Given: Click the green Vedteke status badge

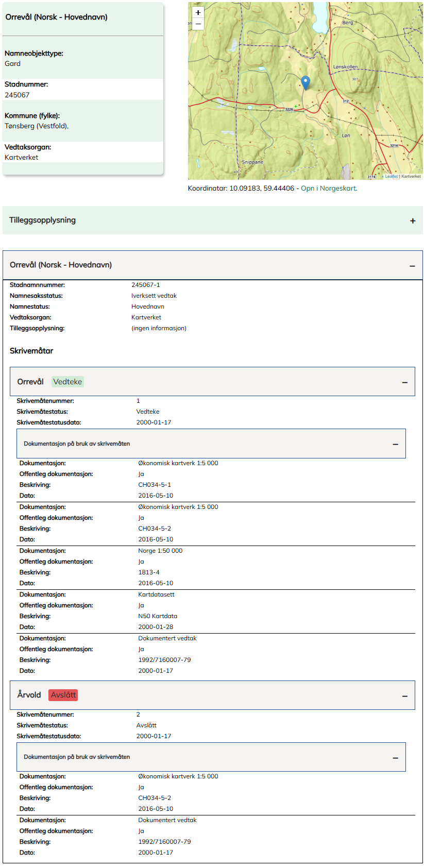Looking at the screenshot, I should (x=67, y=382).
